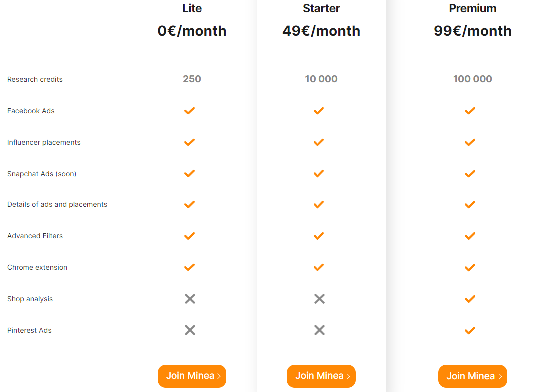Click the Lite 0€/month price text
This screenshot has height=392, width=546.
pos(192,31)
